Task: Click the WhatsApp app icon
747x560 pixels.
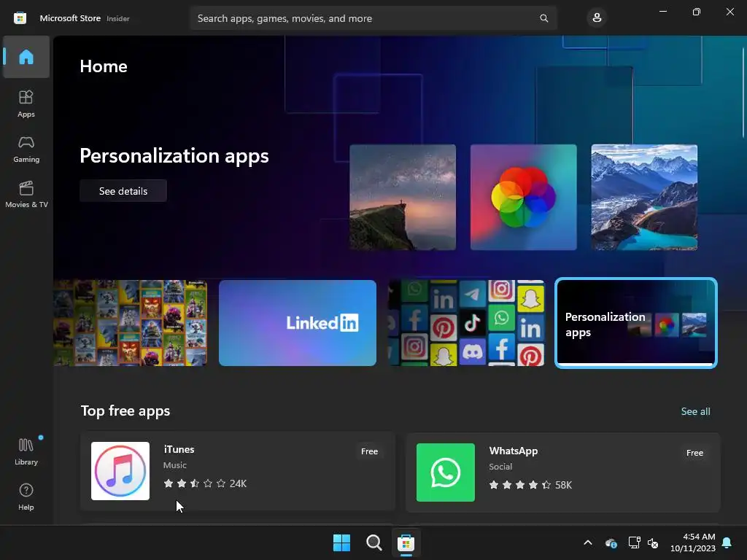Action: click(x=446, y=472)
